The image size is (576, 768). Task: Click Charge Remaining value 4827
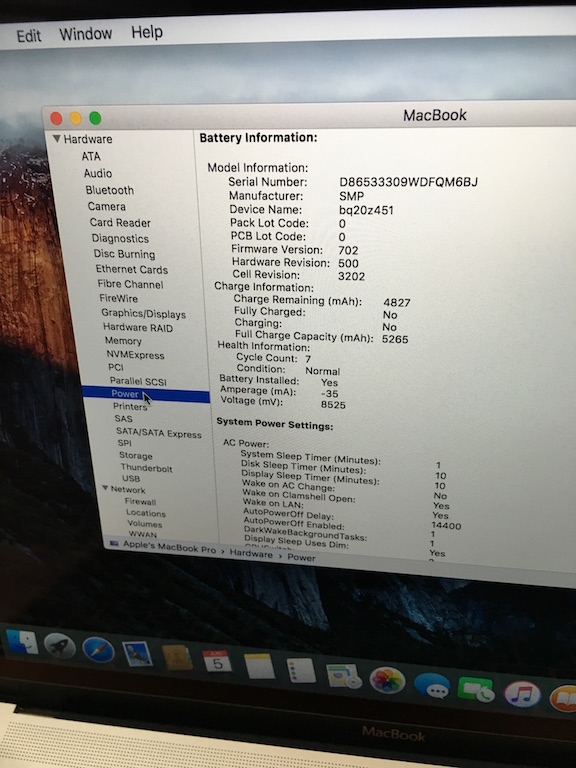pyautogui.click(x=397, y=303)
